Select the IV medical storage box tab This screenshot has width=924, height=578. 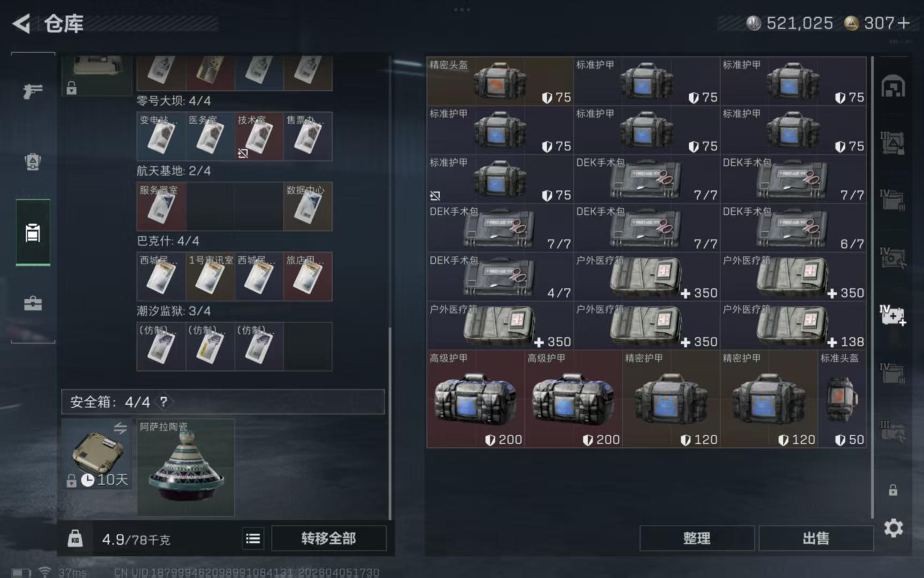tap(893, 316)
